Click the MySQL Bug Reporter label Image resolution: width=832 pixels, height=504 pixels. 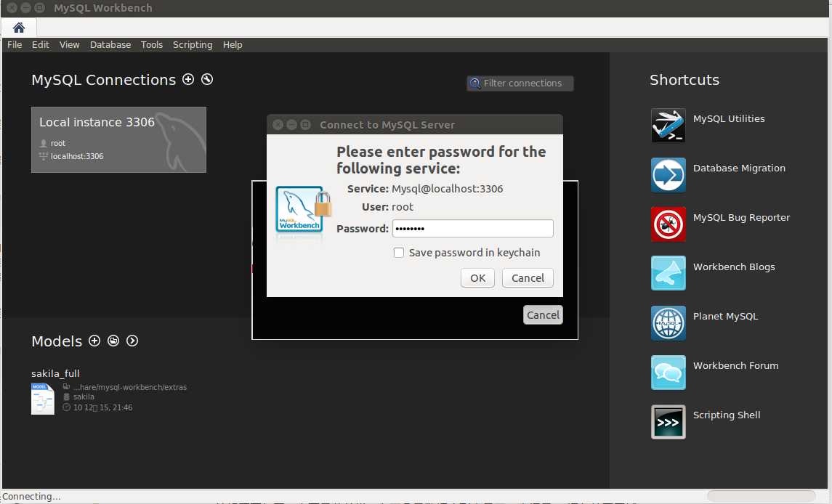coord(741,218)
